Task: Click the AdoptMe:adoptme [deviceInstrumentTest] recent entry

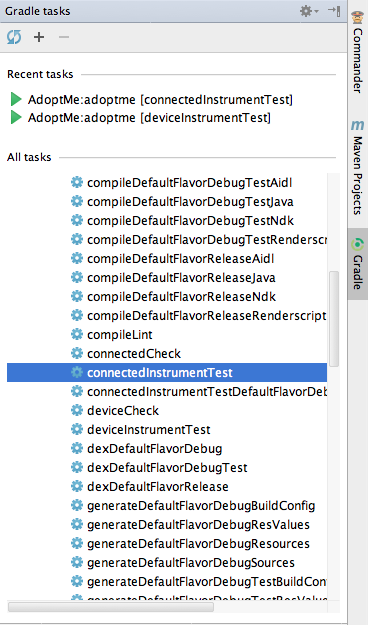Action: tap(149, 118)
